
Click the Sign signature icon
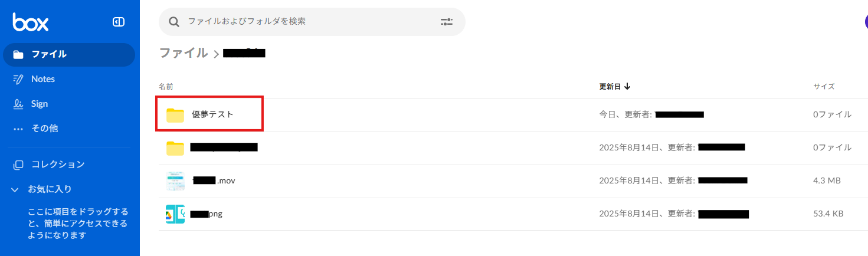(x=18, y=104)
